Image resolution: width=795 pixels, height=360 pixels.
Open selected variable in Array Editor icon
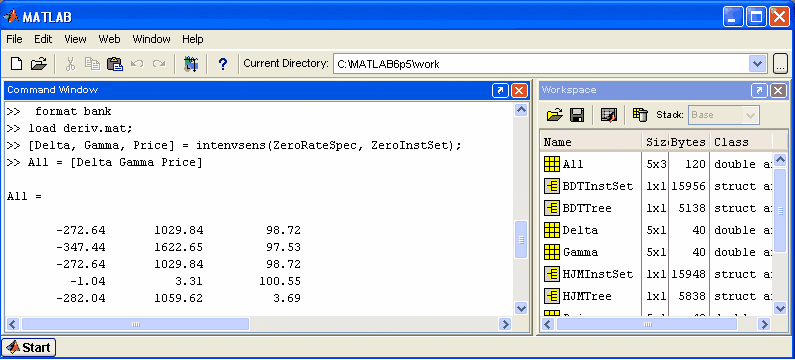point(608,115)
